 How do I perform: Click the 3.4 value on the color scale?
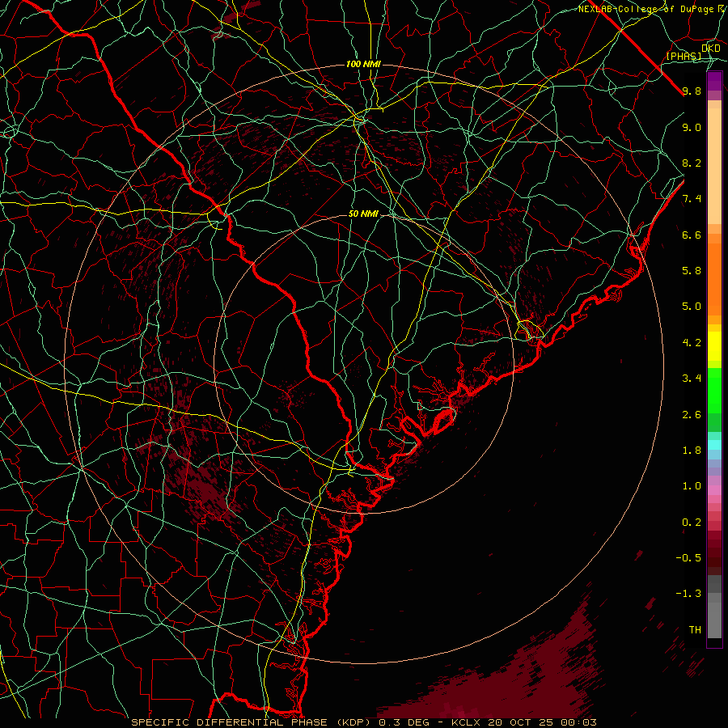692,379
